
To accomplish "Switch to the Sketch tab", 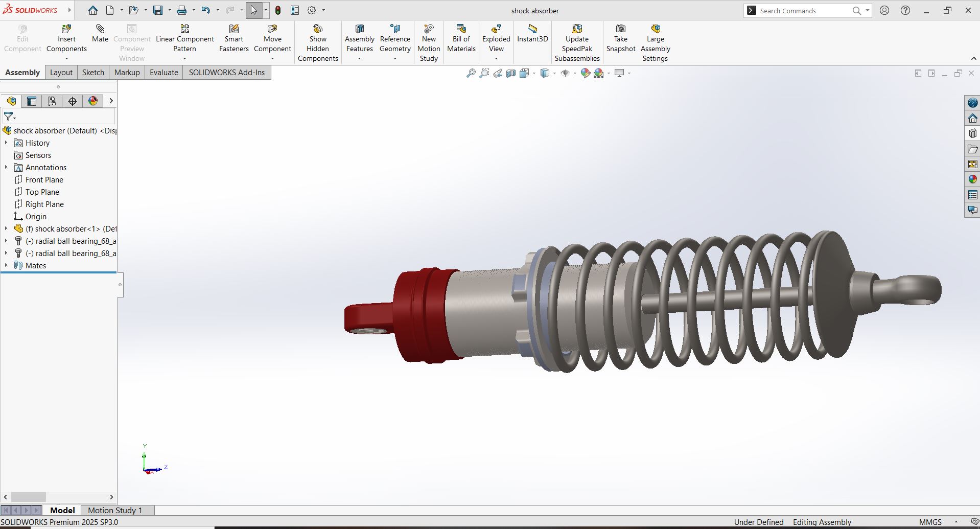I will (x=93, y=73).
